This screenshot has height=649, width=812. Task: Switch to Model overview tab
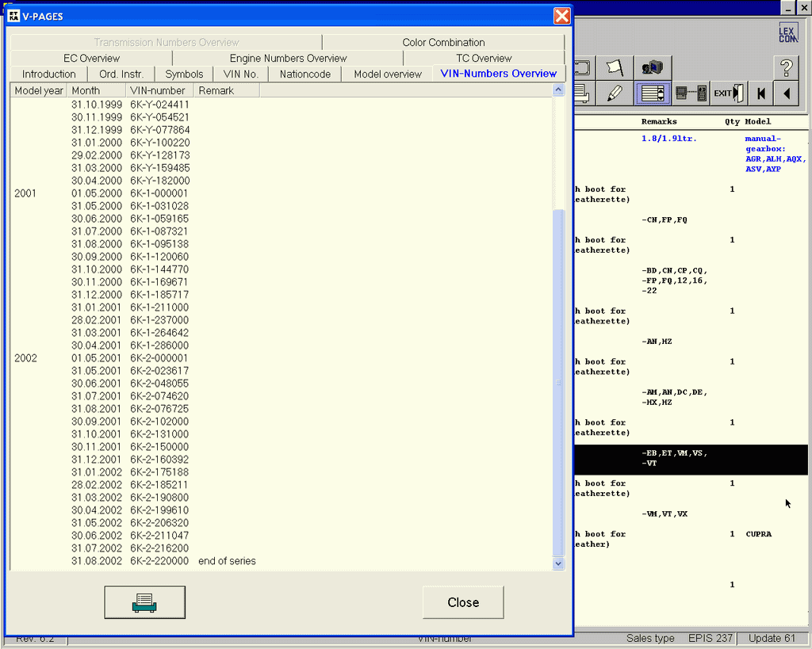pyautogui.click(x=387, y=74)
